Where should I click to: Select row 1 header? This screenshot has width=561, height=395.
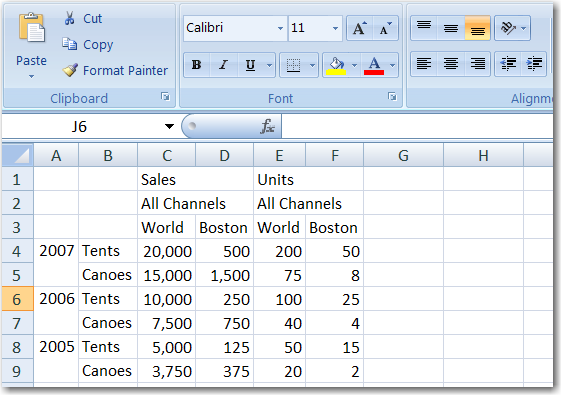click(18, 179)
